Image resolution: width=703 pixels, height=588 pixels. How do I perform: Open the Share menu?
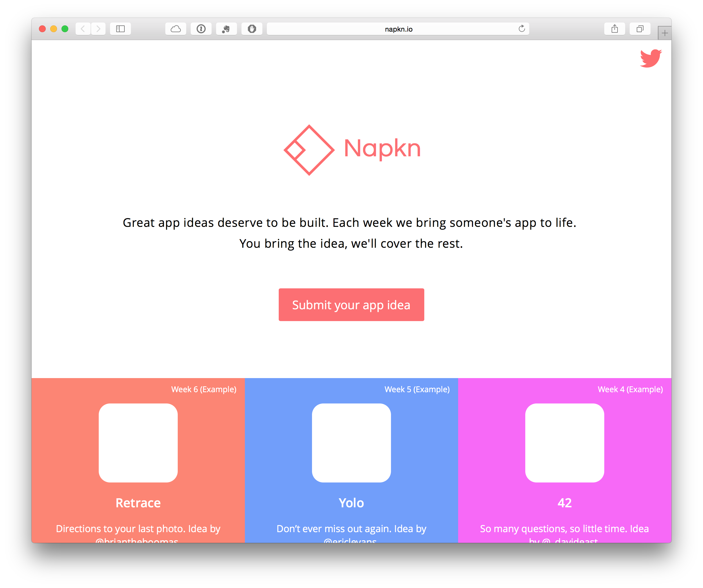click(x=614, y=29)
